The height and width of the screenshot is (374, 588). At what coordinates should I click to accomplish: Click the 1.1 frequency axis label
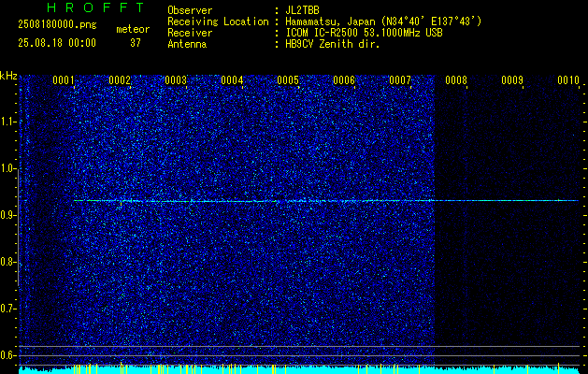pos(8,122)
